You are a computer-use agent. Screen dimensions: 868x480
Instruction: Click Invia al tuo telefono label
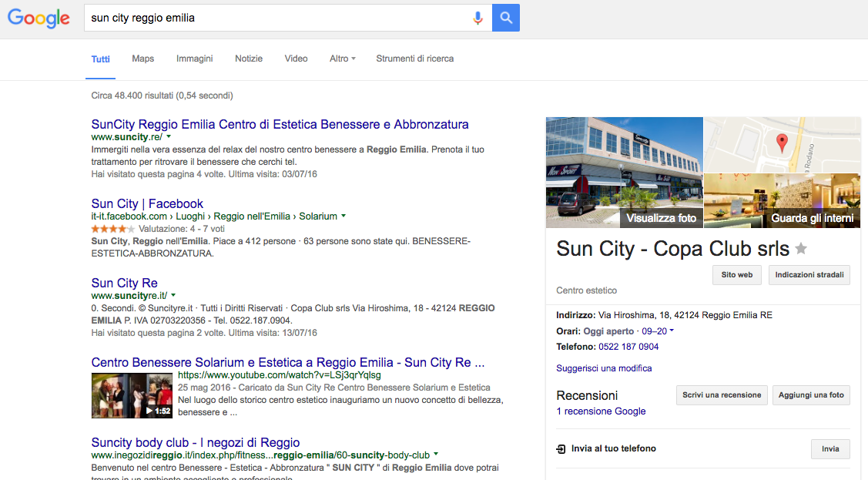pyautogui.click(x=613, y=448)
